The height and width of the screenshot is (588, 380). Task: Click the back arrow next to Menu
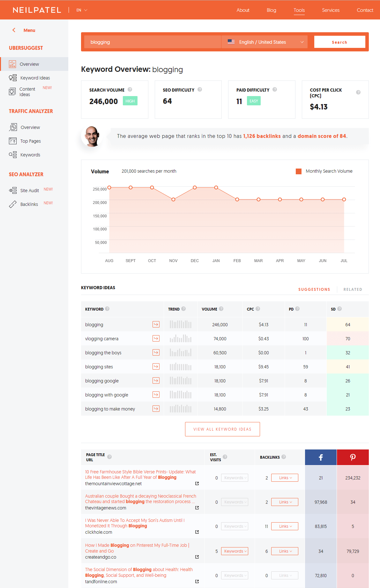[x=14, y=30]
